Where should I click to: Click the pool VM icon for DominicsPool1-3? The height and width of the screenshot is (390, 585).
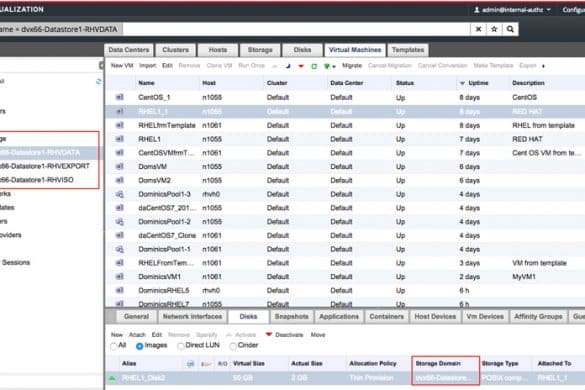pos(119,194)
